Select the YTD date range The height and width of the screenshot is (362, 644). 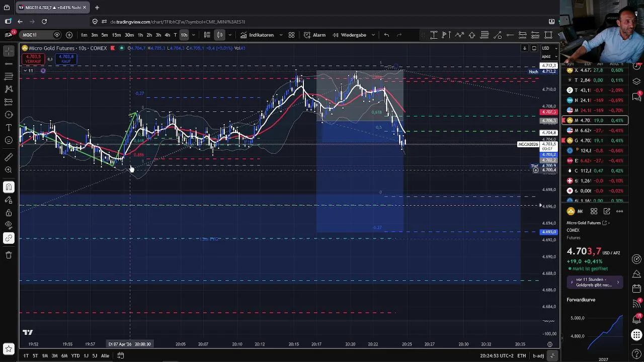click(75, 355)
